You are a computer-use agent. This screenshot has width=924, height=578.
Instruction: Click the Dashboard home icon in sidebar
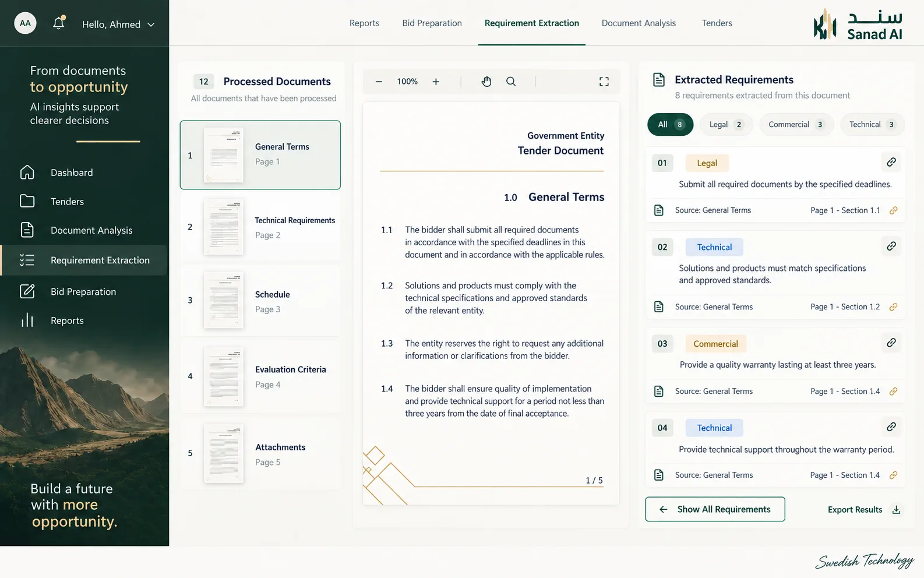27,172
